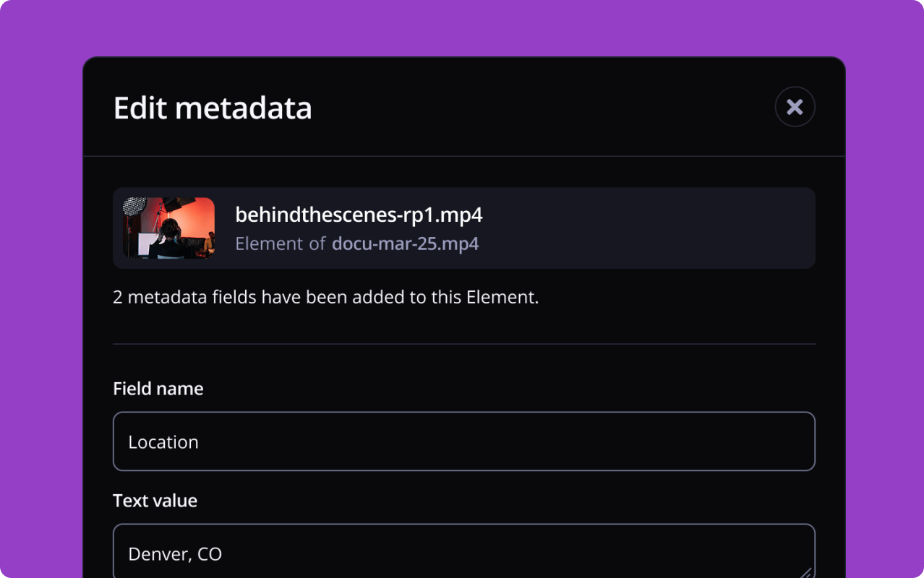
Task: Click the '2 metadata fields have been added' message
Action: pos(325,297)
